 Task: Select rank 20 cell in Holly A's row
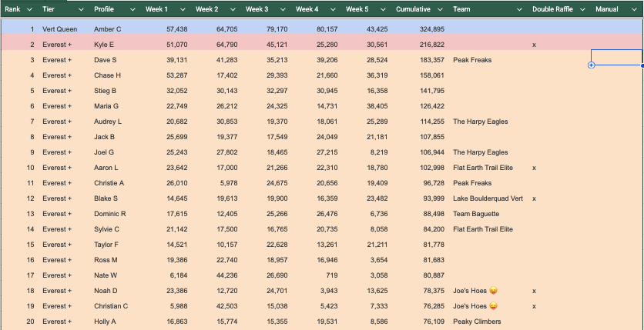coord(30,322)
